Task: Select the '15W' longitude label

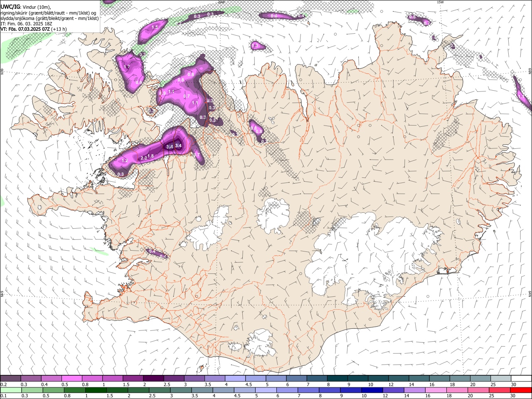Action: [440, 2]
